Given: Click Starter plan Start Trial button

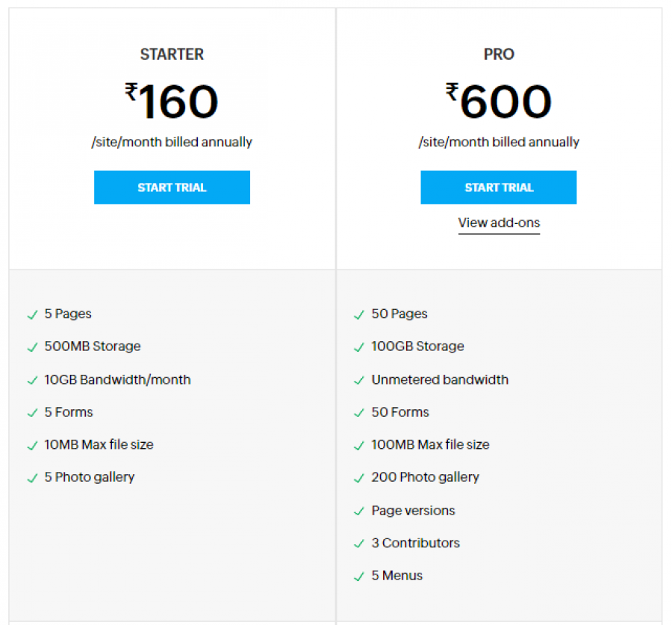Looking at the screenshot, I should click(172, 187).
